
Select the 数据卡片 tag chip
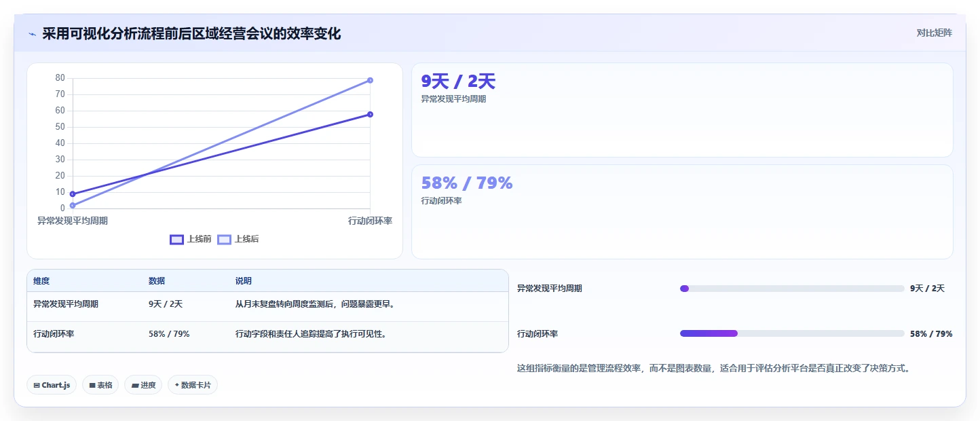193,385
